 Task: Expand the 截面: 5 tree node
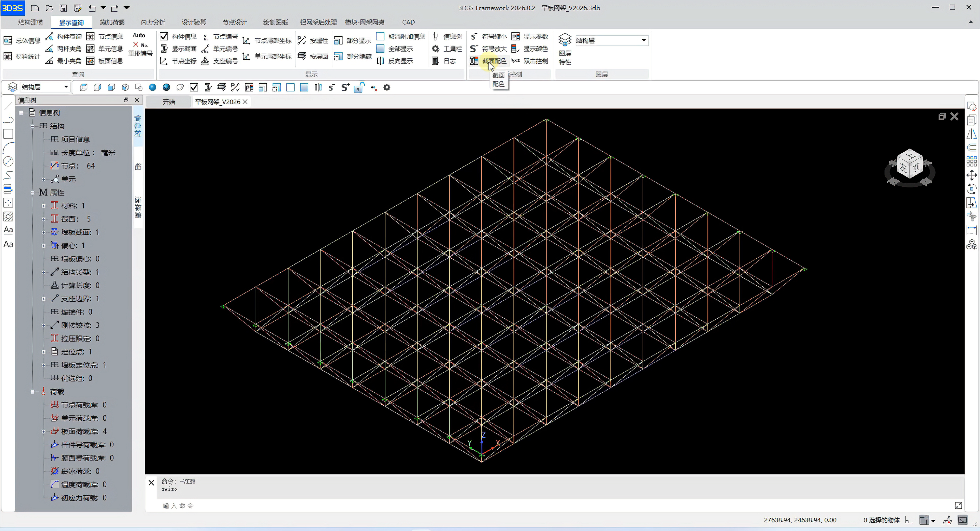click(44, 219)
